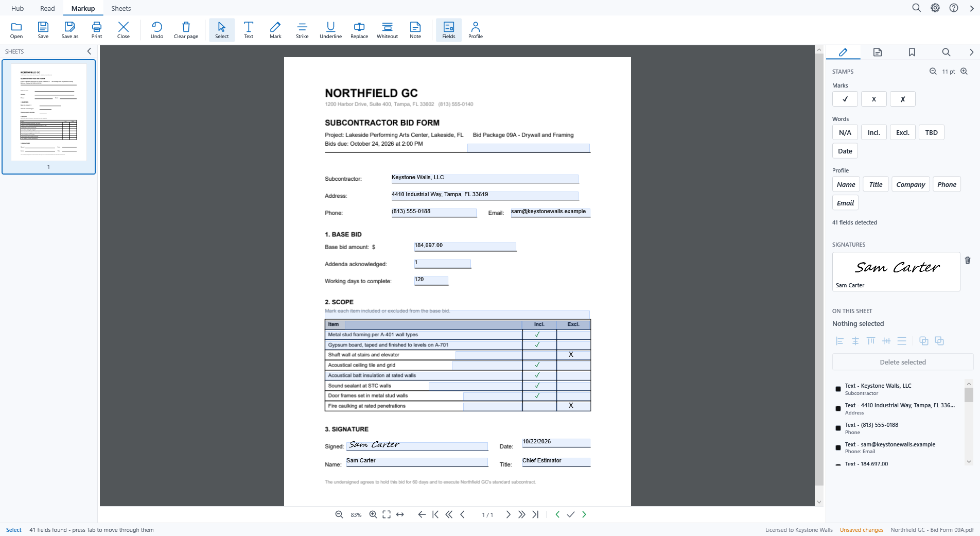
Task: Pick the Replace text tool
Action: (359, 30)
